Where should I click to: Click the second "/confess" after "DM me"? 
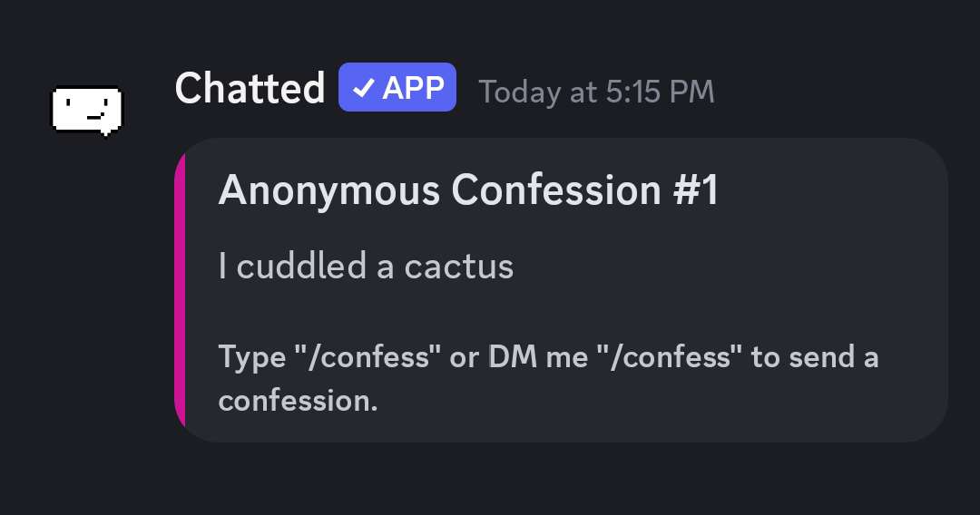tap(671, 357)
